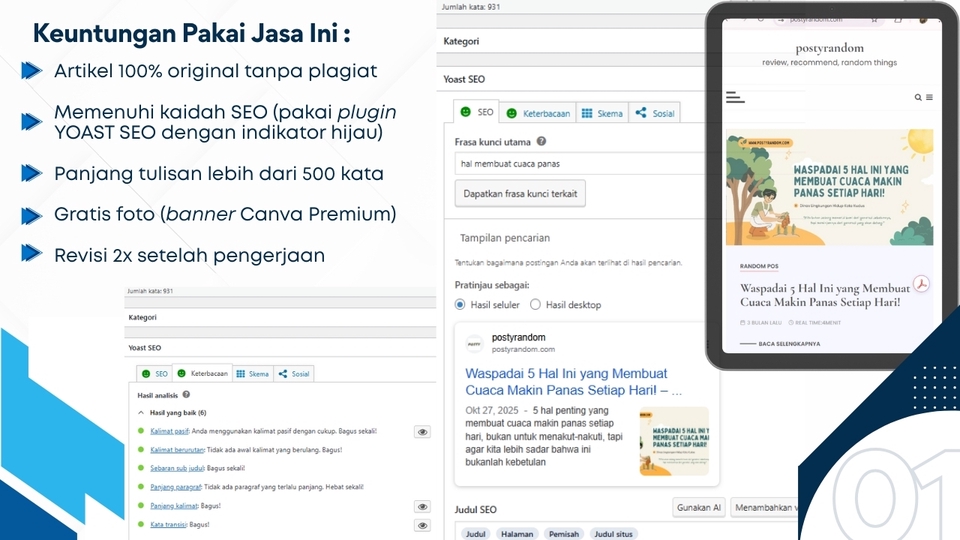Open the Panjang kalimat link

click(x=174, y=506)
